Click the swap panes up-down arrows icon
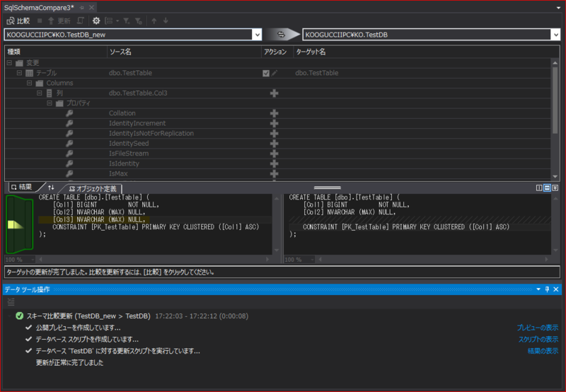This screenshot has height=392, width=566. coord(51,188)
